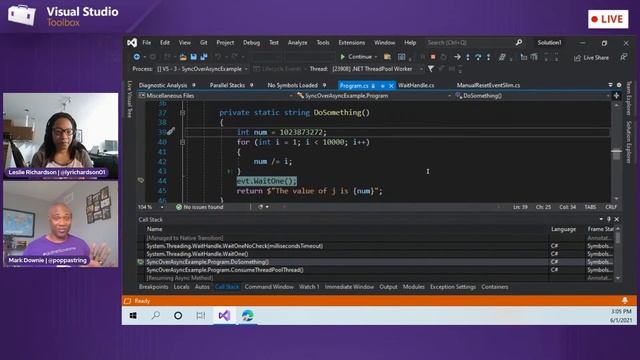Screen dimensions: 640x360
Task: Open the Miscellaneous Files project dropdown
Action: coord(216,96)
